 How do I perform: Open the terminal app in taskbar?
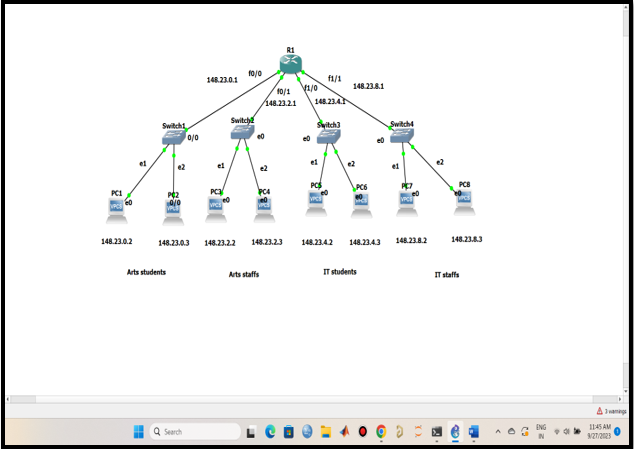pos(437,432)
